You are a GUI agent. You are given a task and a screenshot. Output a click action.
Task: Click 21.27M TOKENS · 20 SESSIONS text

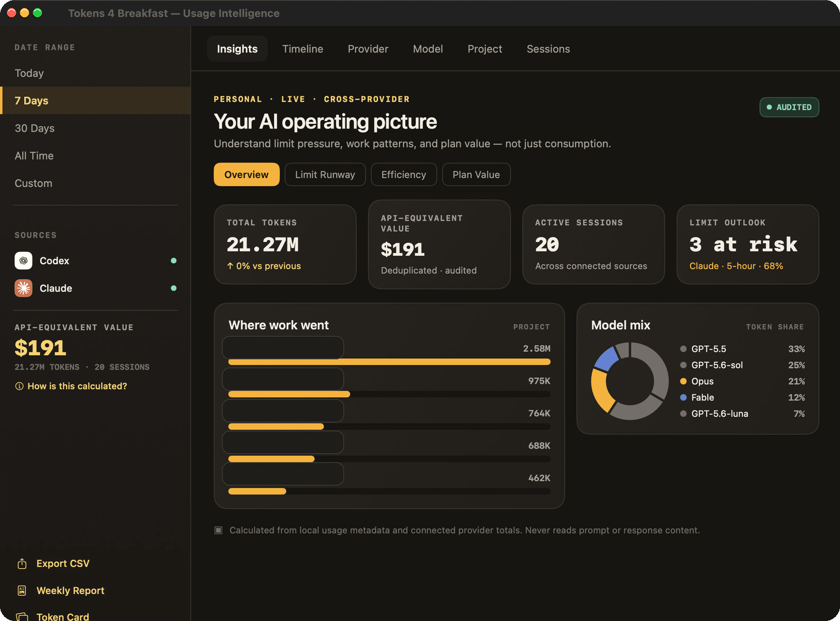click(82, 367)
